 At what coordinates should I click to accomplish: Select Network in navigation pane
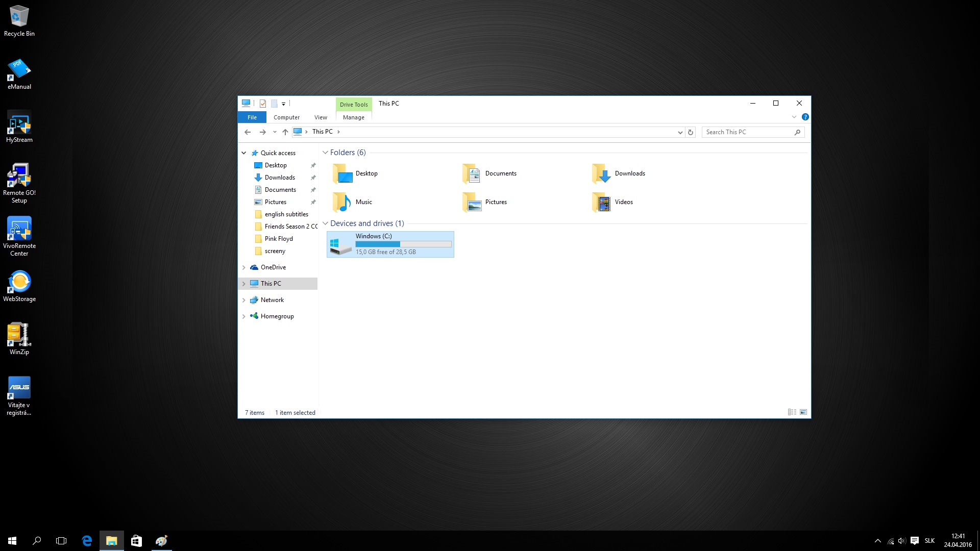(x=272, y=300)
